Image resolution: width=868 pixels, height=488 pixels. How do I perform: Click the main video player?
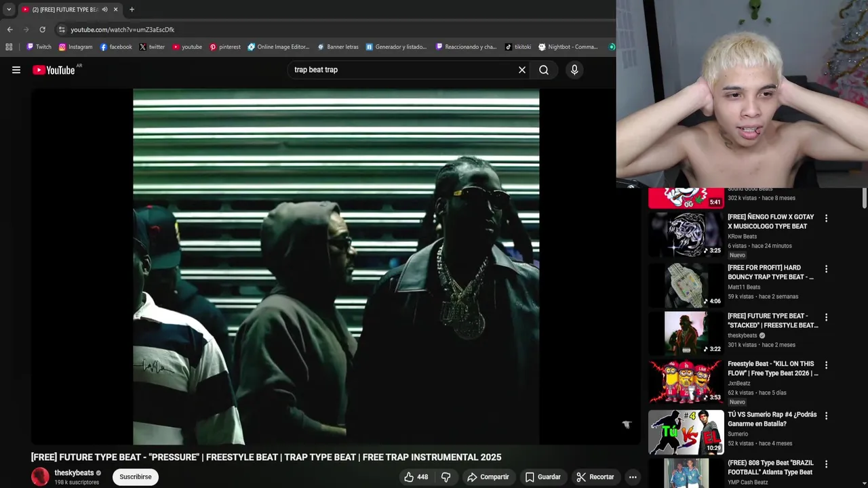pyautogui.click(x=336, y=266)
